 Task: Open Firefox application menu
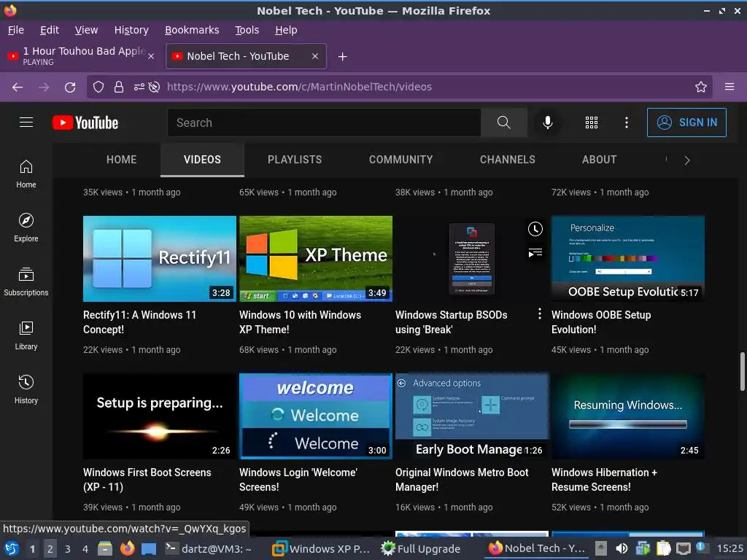pyautogui.click(x=729, y=87)
